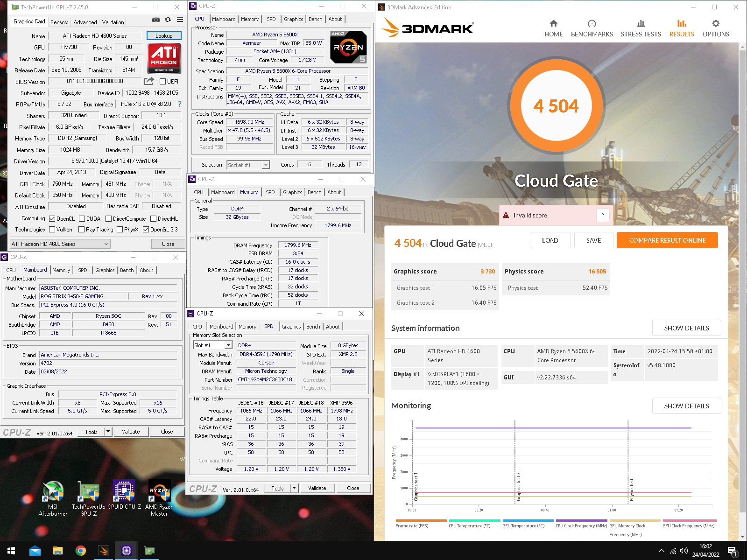This screenshot has height=560, width=747.
Task: Open the GPU-Z hamburger menu
Action: pyautogui.click(x=180, y=20)
